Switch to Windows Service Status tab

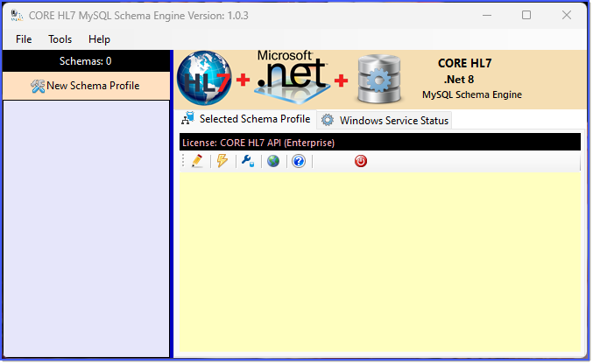(385, 121)
